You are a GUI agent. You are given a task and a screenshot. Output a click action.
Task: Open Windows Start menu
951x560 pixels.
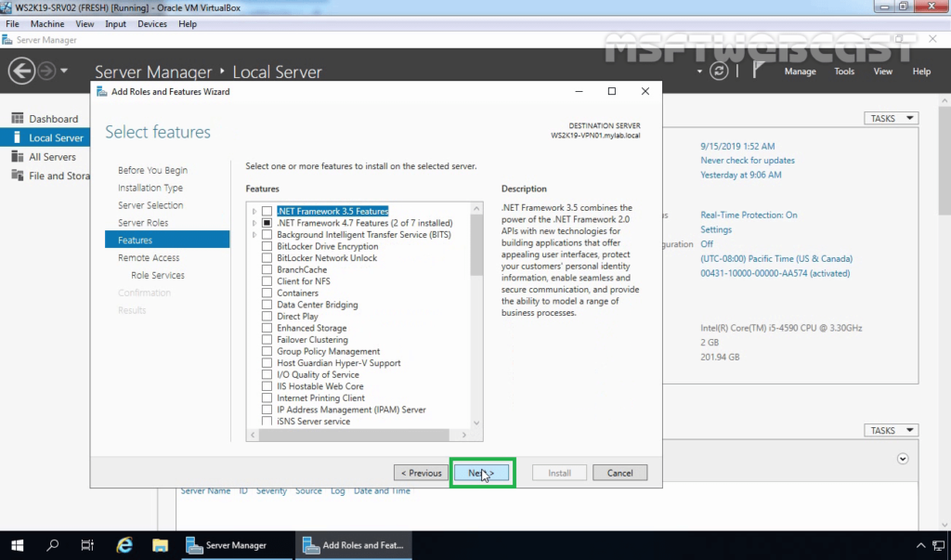[x=17, y=545]
